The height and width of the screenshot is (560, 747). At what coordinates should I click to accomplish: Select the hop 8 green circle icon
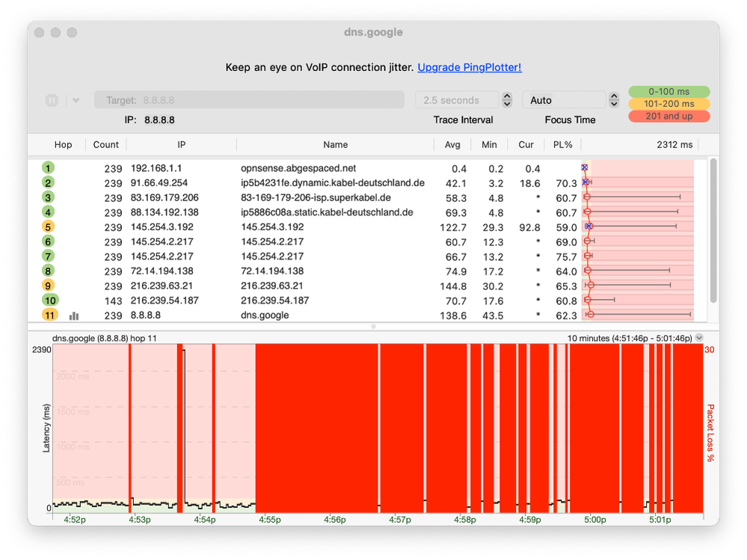click(48, 271)
